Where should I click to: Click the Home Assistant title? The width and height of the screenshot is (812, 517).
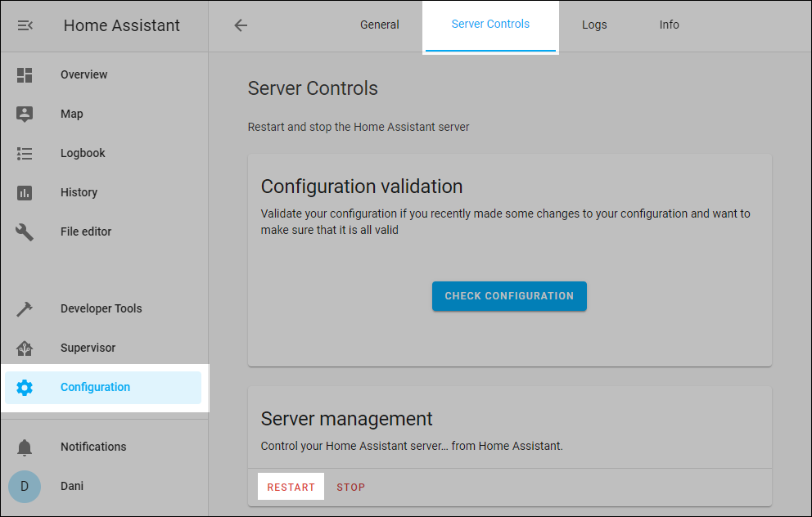[x=122, y=25]
